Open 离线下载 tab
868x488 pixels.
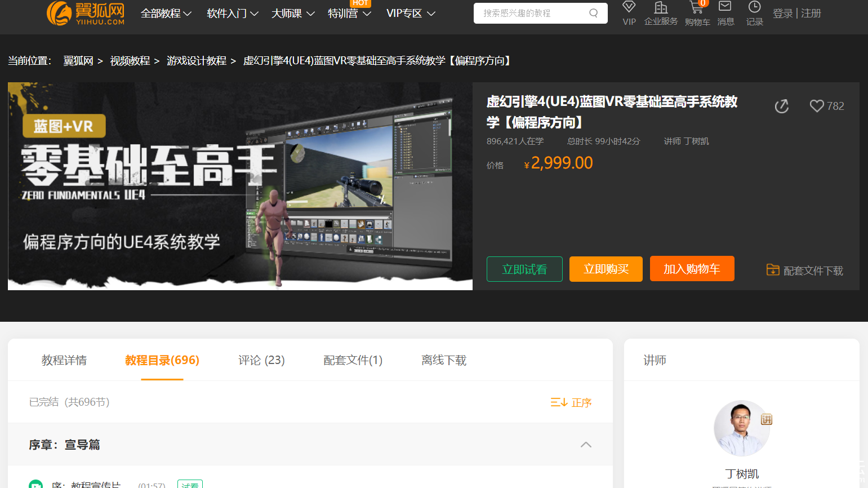(x=444, y=360)
